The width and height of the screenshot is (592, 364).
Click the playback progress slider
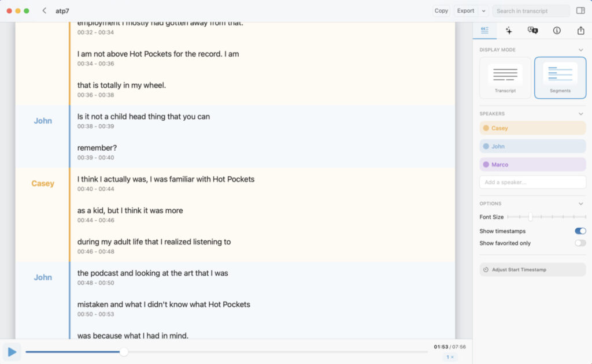pyautogui.click(x=227, y=352)
